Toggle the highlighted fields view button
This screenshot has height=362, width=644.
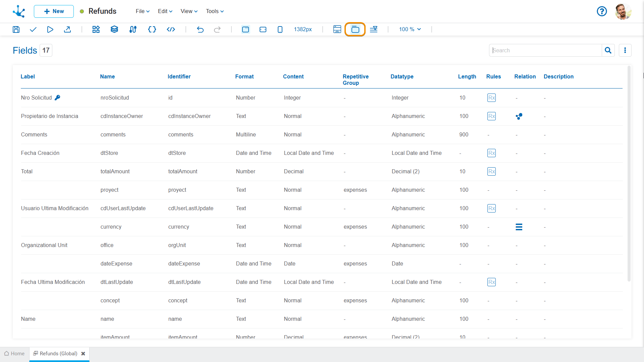pyautogui.click(x=355, y=29)
